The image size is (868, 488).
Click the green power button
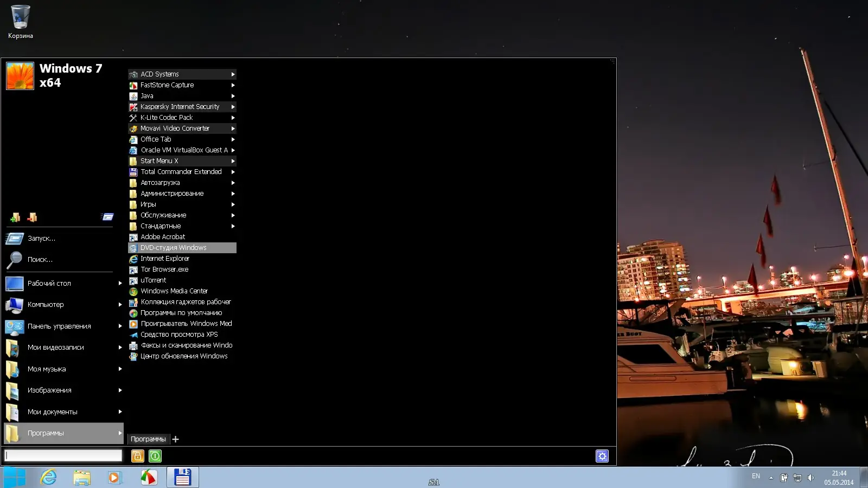coord(155,456)
